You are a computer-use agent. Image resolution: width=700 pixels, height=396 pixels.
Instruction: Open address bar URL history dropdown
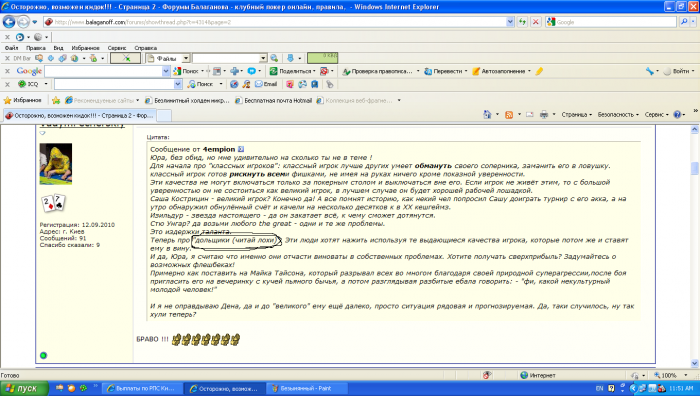[510, 21]
